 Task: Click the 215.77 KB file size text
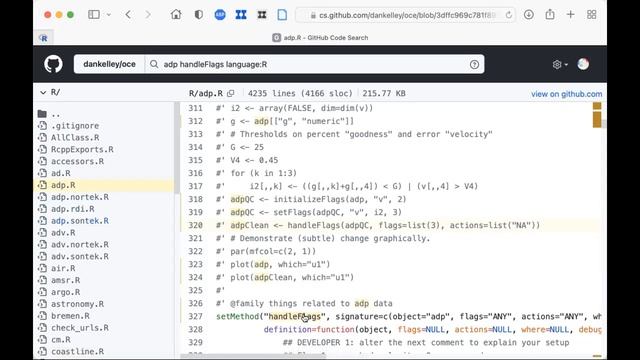[x=384, y=93]
